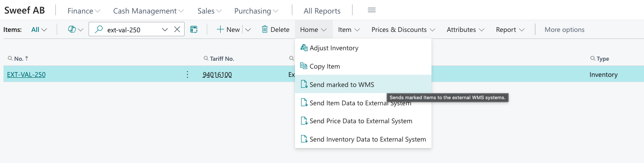Image resolution: width=644 pixels, height=163 pixels.
Task: Click the New button label
Action: point(233,30)
